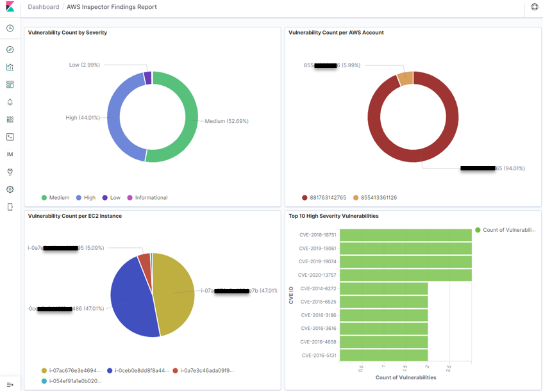Click the CVE-2016-3616 bar
This screenshot has height=392, width=543.
point(384,329)
